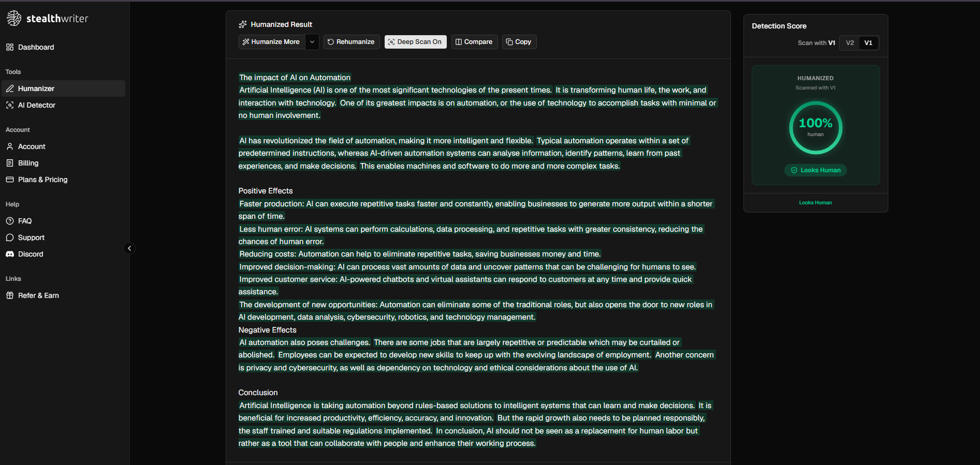The image size is (980, 465).
Task: Go to AI Detector tool
Action: click(63, 105)
